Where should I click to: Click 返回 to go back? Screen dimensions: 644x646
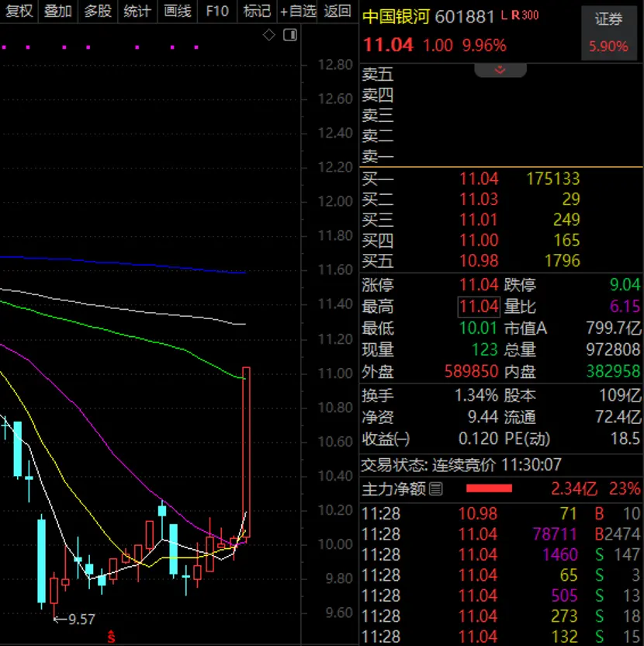coord(338,11)
